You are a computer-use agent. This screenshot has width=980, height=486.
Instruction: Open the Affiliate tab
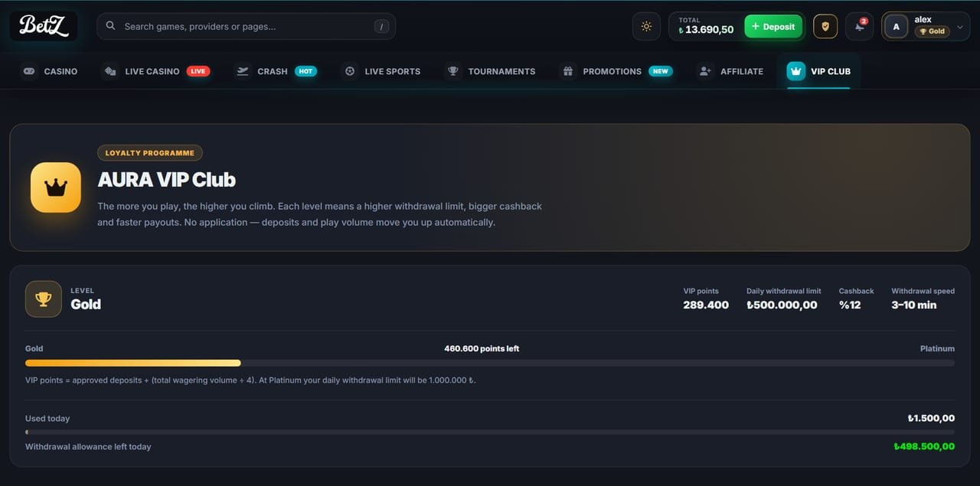730,71
